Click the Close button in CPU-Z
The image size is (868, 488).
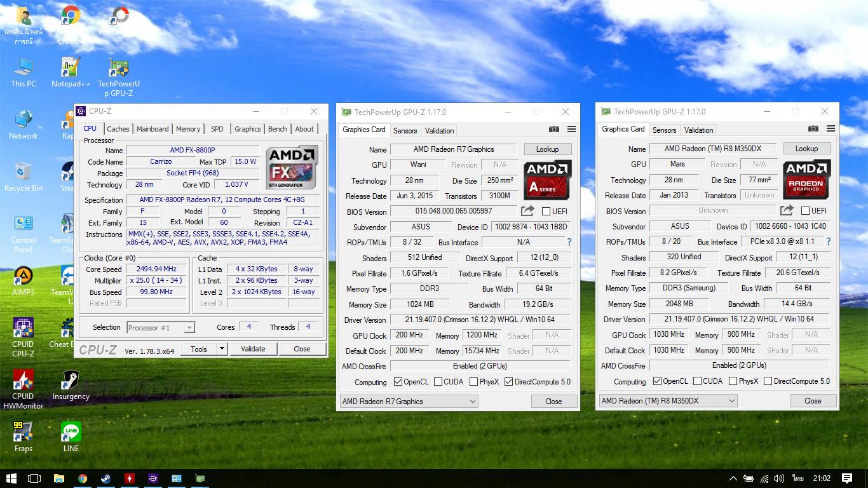(x=302, y=349)
